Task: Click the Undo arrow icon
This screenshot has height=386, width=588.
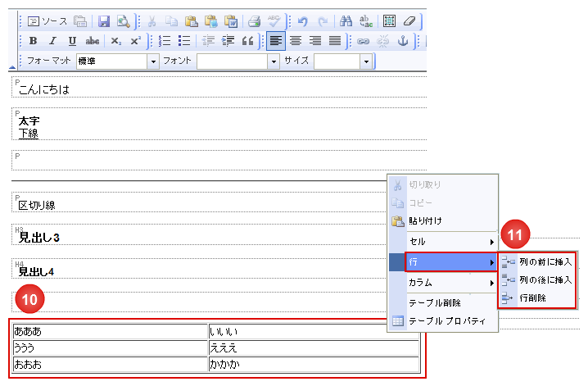Action: click(302, 21)
